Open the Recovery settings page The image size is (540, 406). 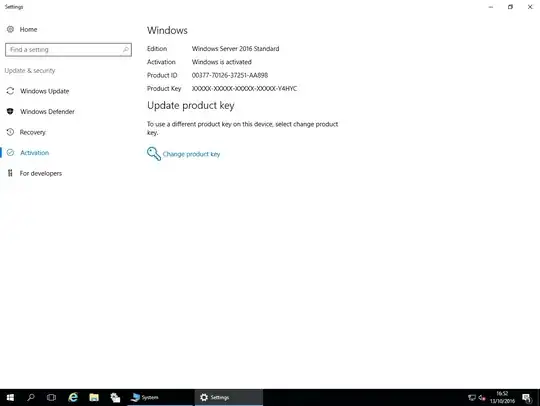32,132
